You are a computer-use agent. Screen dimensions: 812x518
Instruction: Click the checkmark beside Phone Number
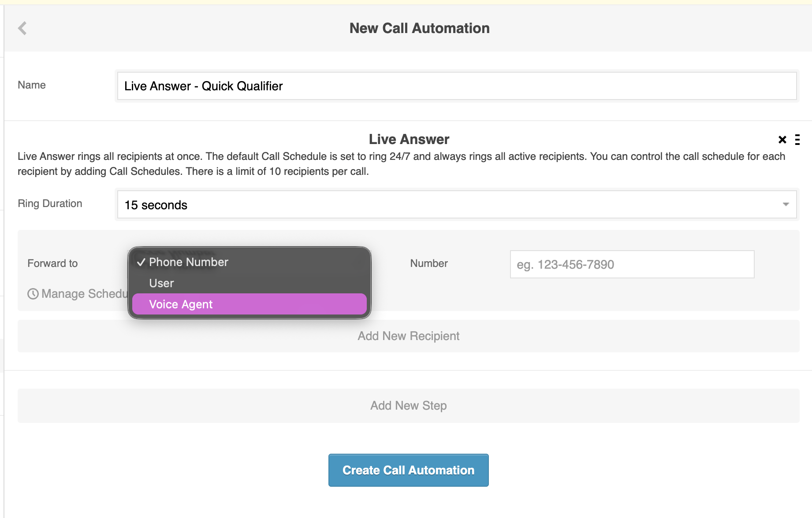[x=141, y=263]
